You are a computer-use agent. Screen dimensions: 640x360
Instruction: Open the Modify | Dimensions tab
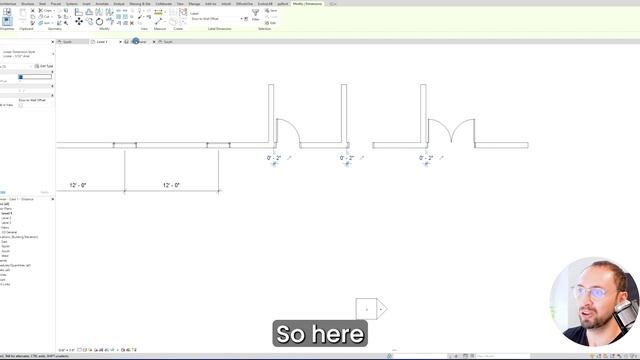(307, 4)
